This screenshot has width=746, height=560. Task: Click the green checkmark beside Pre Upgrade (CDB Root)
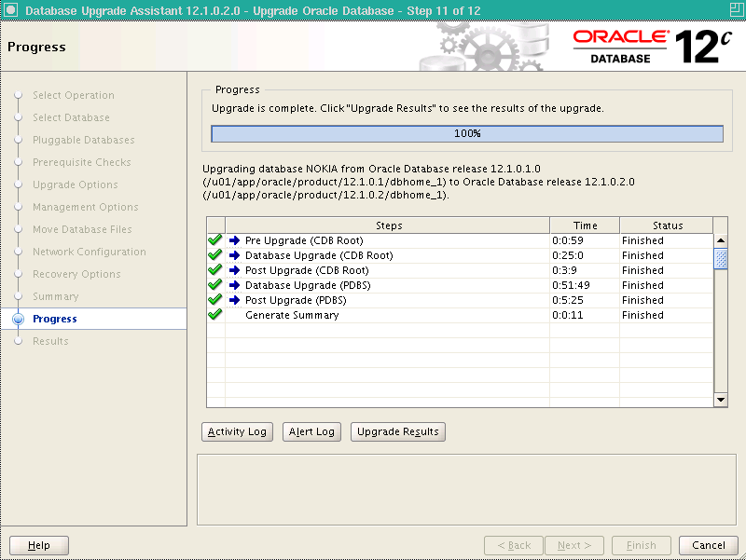(215, 239)
